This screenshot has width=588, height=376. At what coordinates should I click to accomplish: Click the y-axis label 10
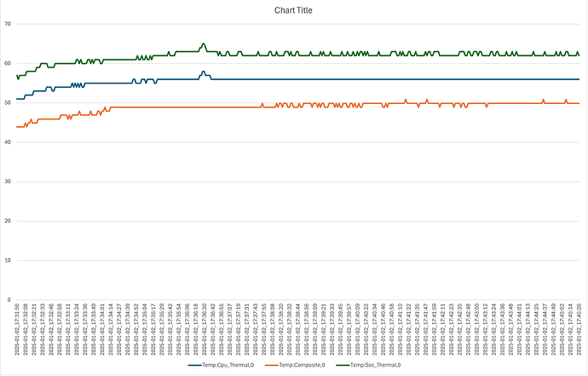click(x=8, y=260)
